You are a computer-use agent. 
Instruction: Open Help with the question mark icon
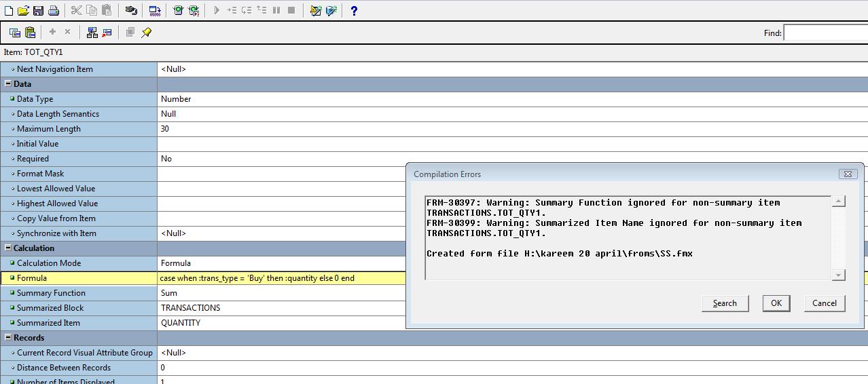[354, 10]
